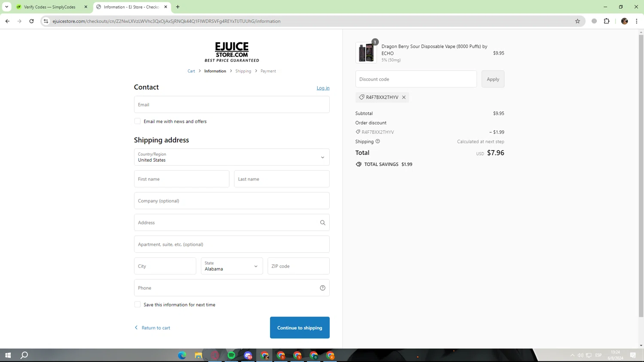644x362 pixels.
Task: Open the Windows Start menu
Action: tap(8, 355)
